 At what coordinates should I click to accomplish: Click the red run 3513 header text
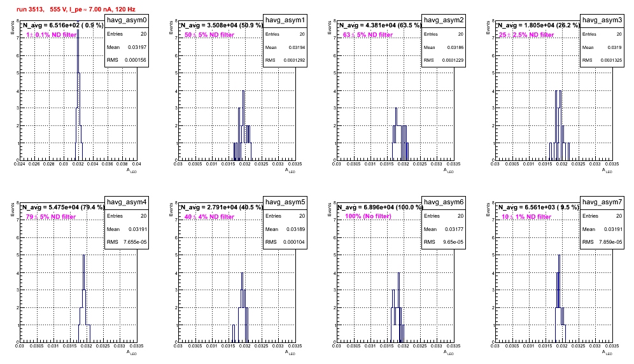pos(76,10)
